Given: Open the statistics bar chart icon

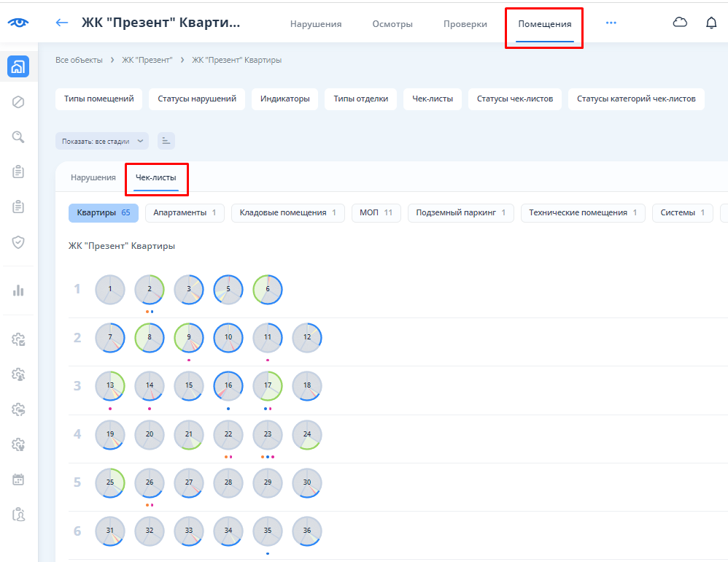Looking at the screenshot, I should [18, 290].
